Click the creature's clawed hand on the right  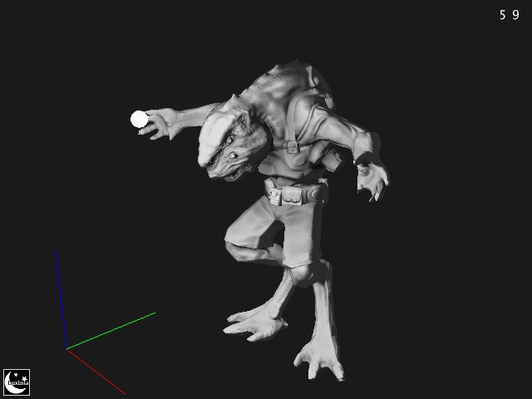(x=373, y=180)
